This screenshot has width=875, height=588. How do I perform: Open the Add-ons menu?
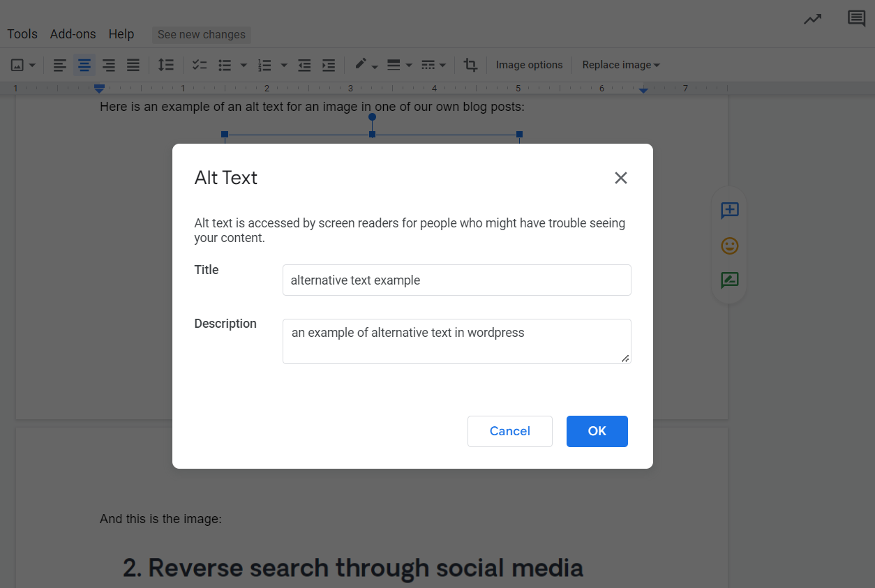coord(73,34)
